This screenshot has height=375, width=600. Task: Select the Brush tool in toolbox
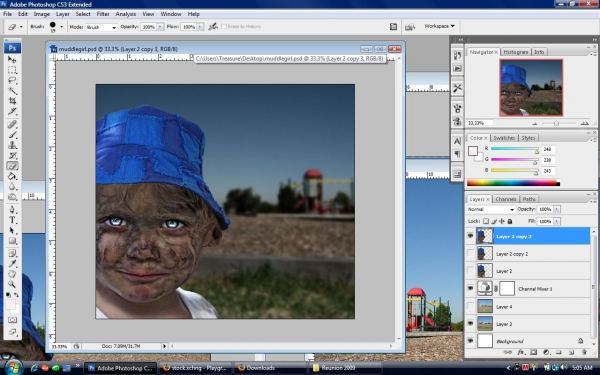click(12, 135)
